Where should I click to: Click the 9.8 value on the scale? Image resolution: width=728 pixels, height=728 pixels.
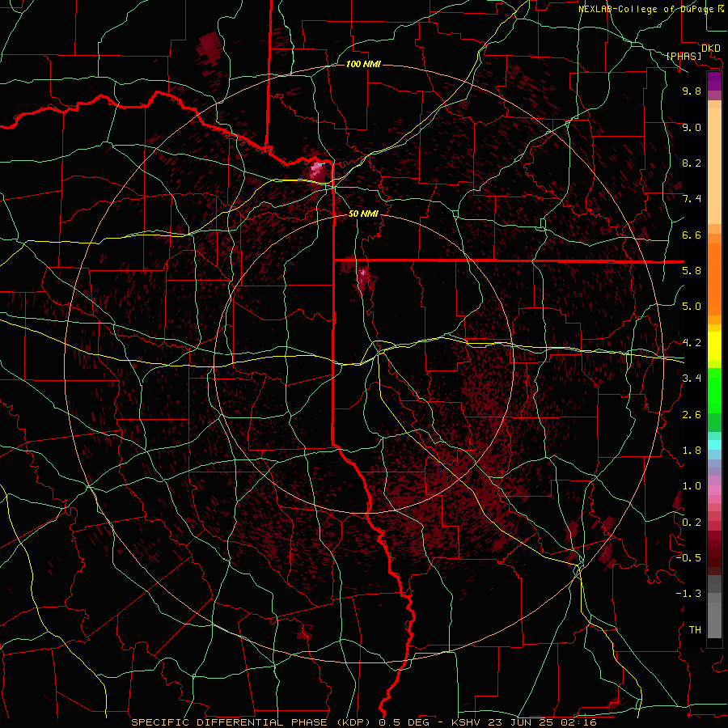[x=692, y=91]
